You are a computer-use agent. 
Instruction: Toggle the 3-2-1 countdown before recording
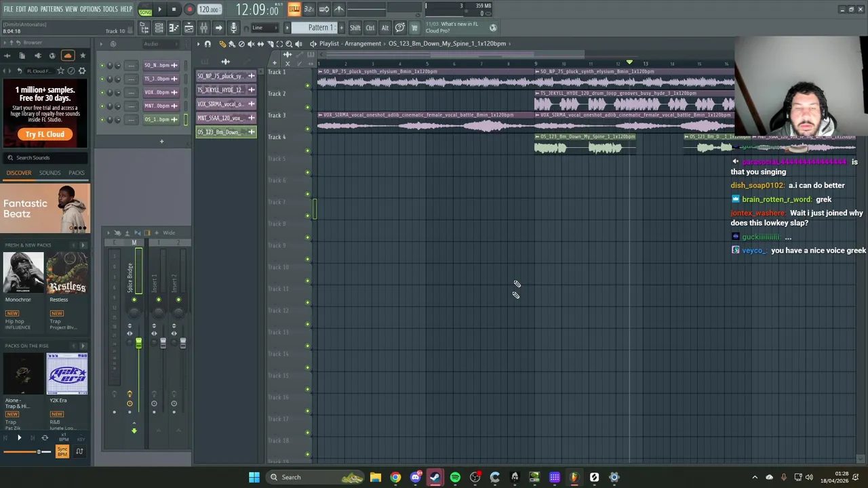309,9
